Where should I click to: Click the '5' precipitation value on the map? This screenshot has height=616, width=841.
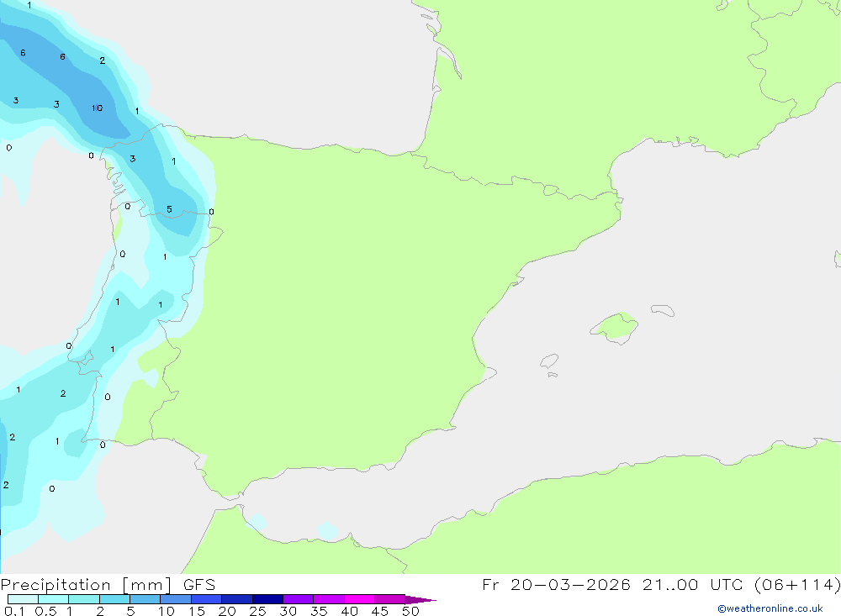point(169,209)
